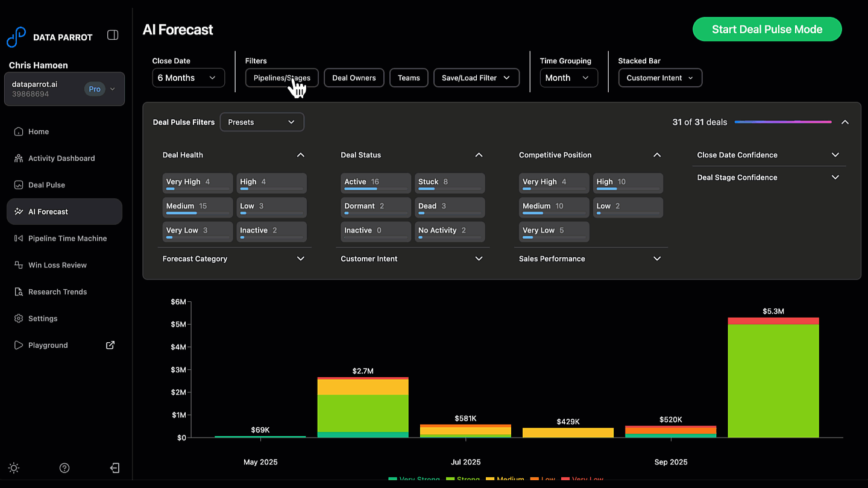Open Settings from the sidebar

[42, 318]
